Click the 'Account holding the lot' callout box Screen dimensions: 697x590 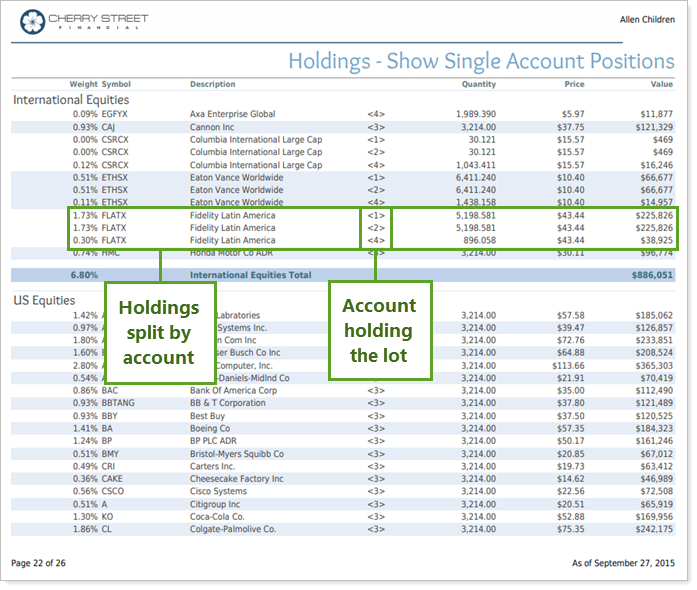point(380,331)
